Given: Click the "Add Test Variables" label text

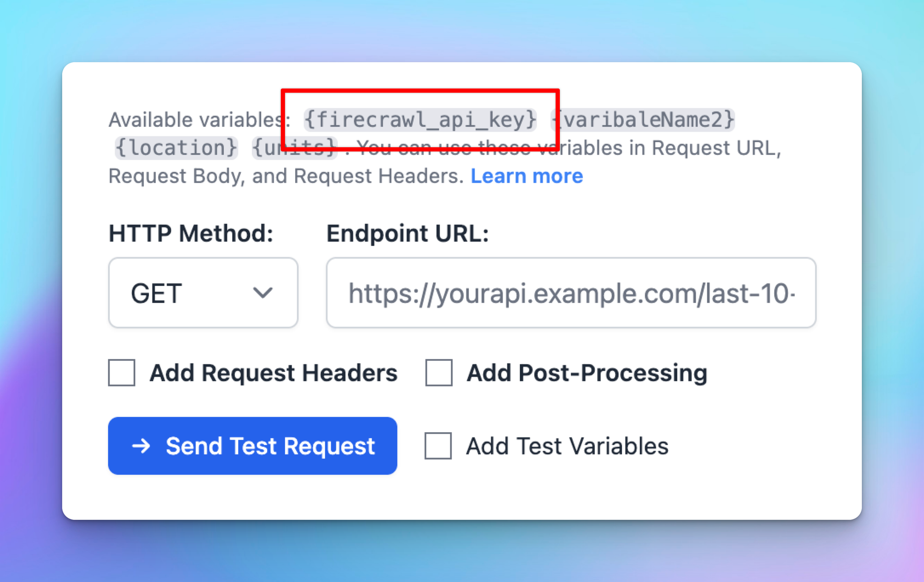Looking at the screenshot, I should [567, 446].
